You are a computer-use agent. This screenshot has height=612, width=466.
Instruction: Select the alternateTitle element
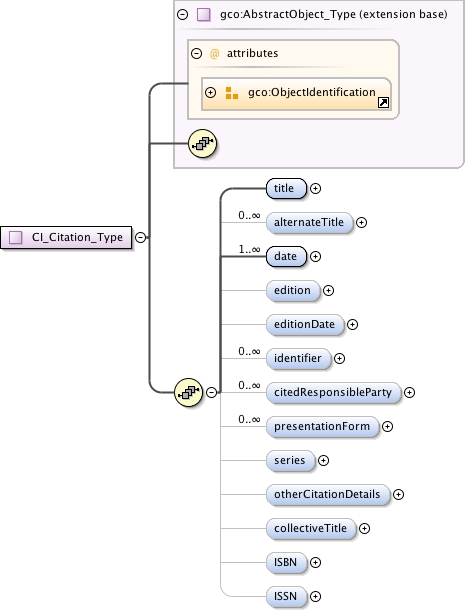point(309,222)
